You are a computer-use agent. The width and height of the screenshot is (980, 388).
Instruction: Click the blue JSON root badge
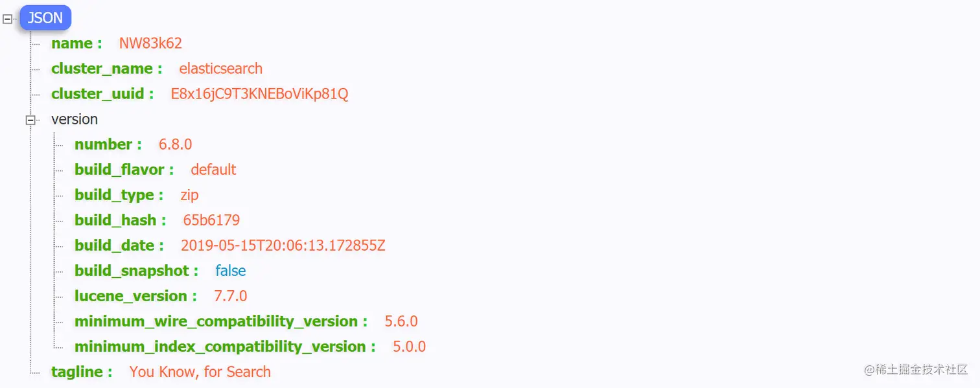tap(45, 17)
